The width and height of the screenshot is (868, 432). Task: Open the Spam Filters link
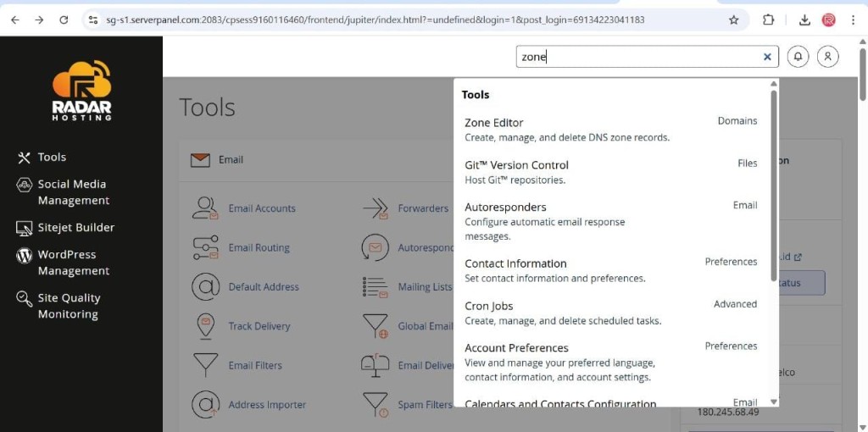coord(425,405)
